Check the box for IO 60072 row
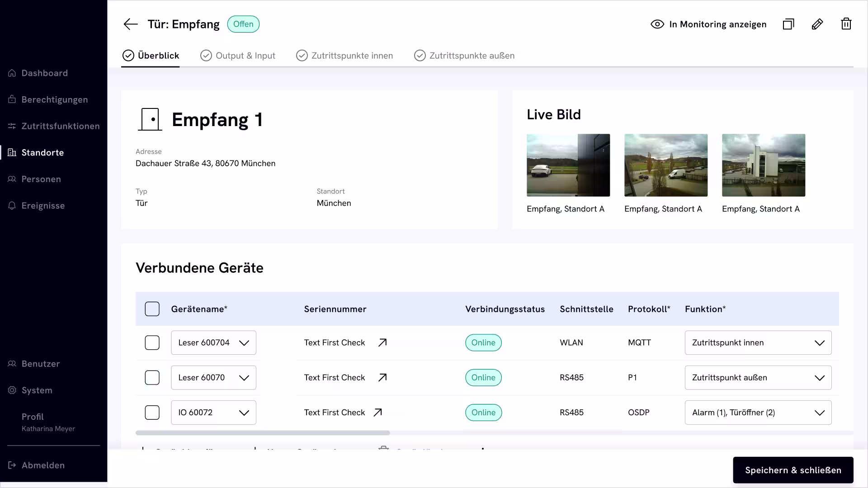This screenshot has height=488, width=868. (x=152, y=412)
